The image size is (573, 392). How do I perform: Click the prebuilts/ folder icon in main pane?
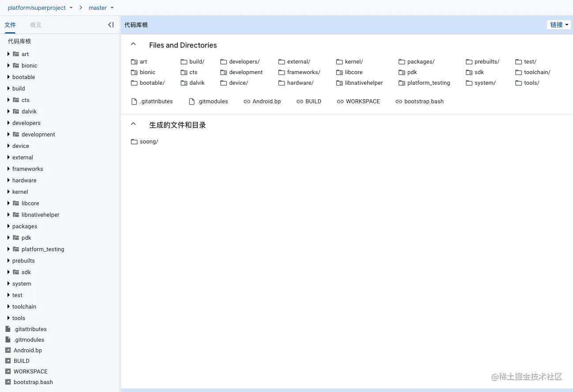(x=469, y=62)
